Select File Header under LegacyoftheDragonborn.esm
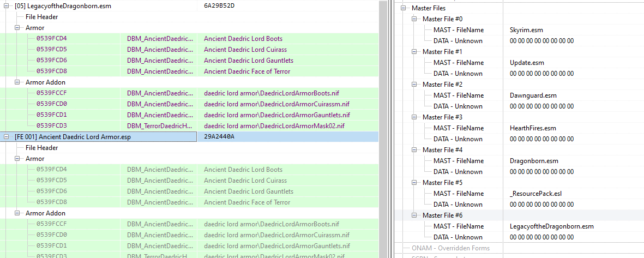Image resolution: width=644 pixels, height=258 pixels. tap(41, 17)
